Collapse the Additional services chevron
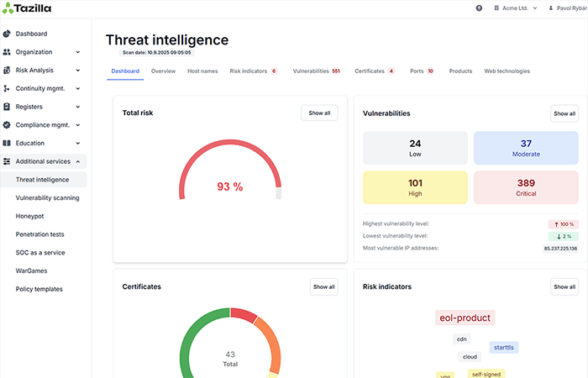Image resolution: width=588 pixels, height=378 pixels. click(x=78, y=161)
